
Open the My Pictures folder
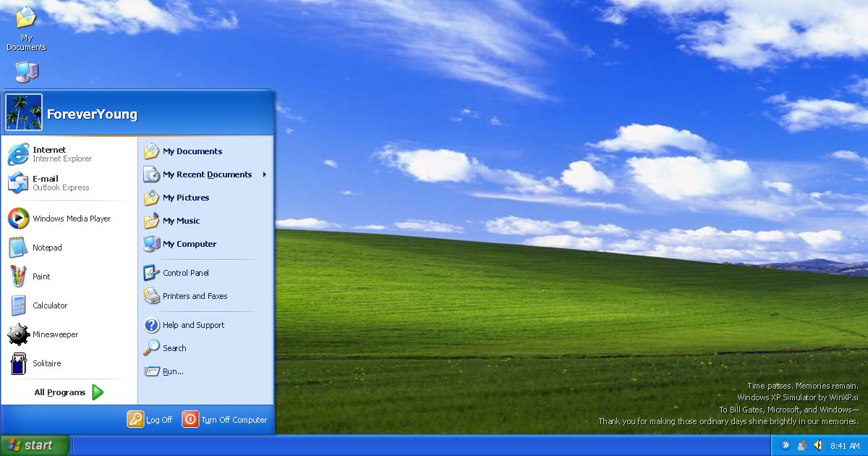205,198
